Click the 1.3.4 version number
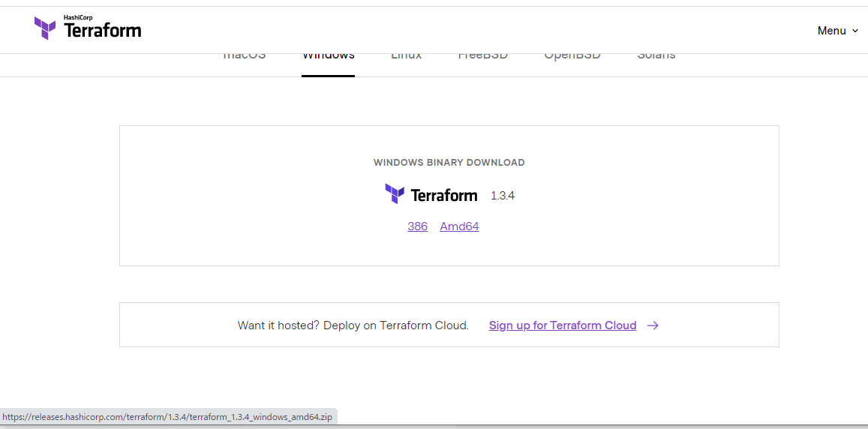 point(503,196)
